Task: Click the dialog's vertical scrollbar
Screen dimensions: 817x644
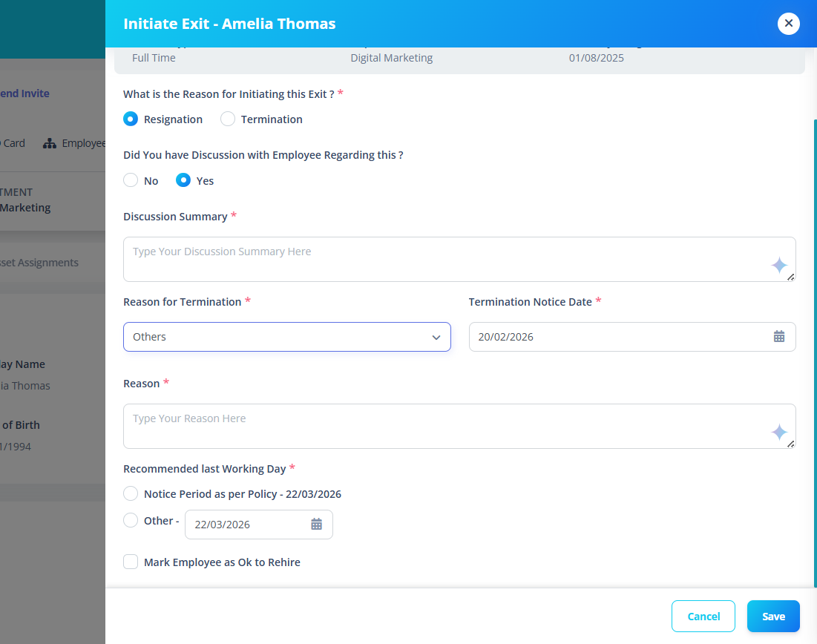Action: point(815,353)
